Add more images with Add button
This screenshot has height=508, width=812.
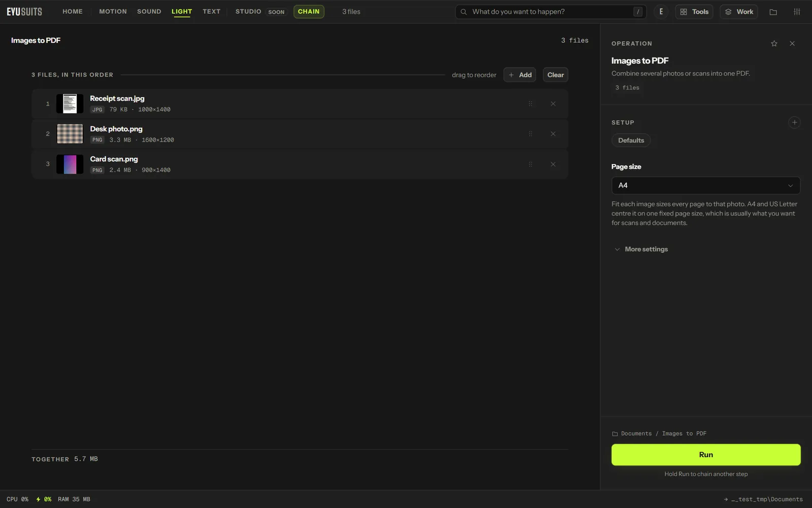click(520, 75)
